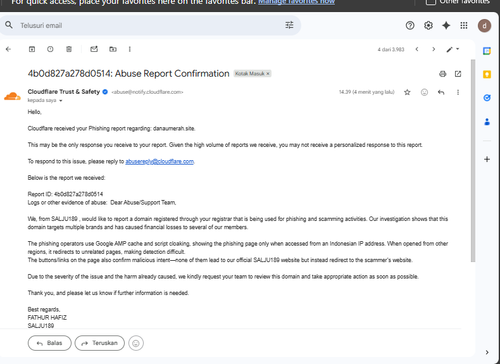Print this email
Viewport: 500px width, 364px height.
coord(442,74)
